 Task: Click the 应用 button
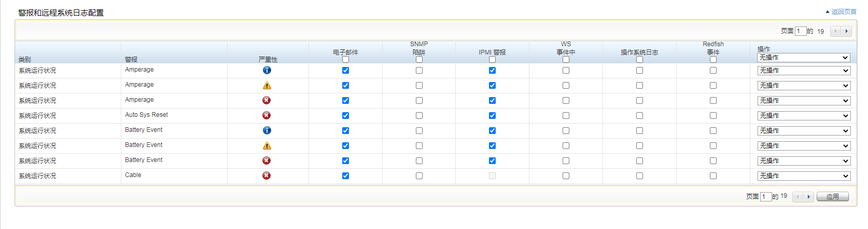(x=832, y=197)
